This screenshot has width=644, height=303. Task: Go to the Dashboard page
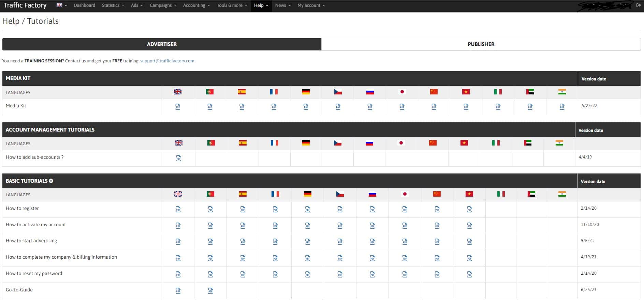(x=85, y=5)
